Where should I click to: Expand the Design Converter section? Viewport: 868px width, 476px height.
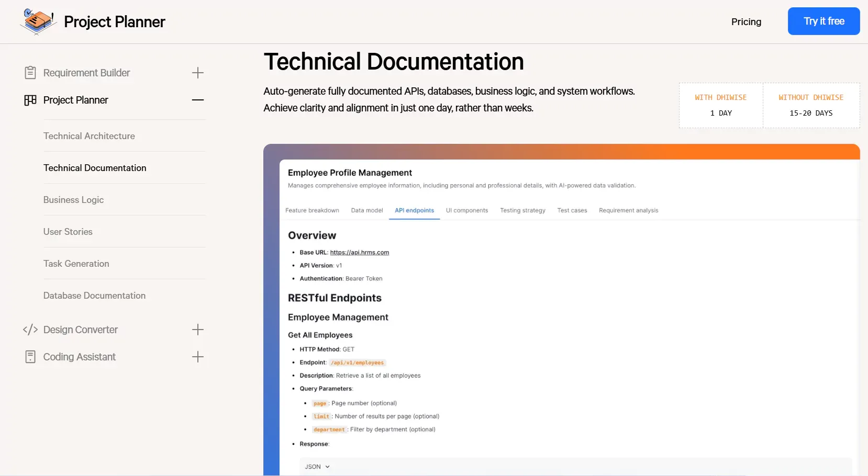coord(198,330)
